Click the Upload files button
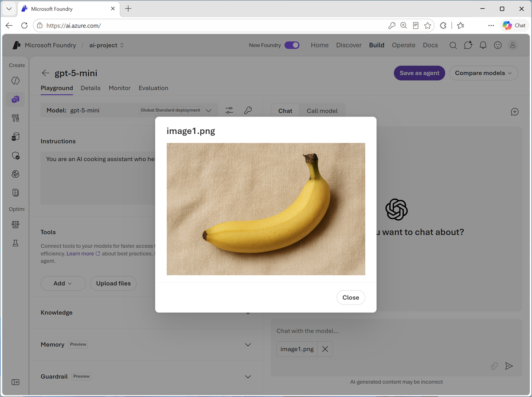 tap(113, 284)
